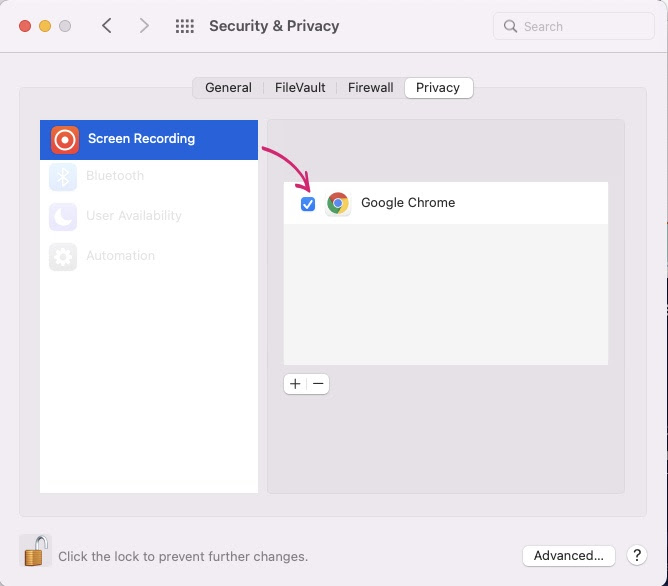This screenshot has width=668, height=586.
Task: Click the Screen Recording red icon
Action: point(65,140)
